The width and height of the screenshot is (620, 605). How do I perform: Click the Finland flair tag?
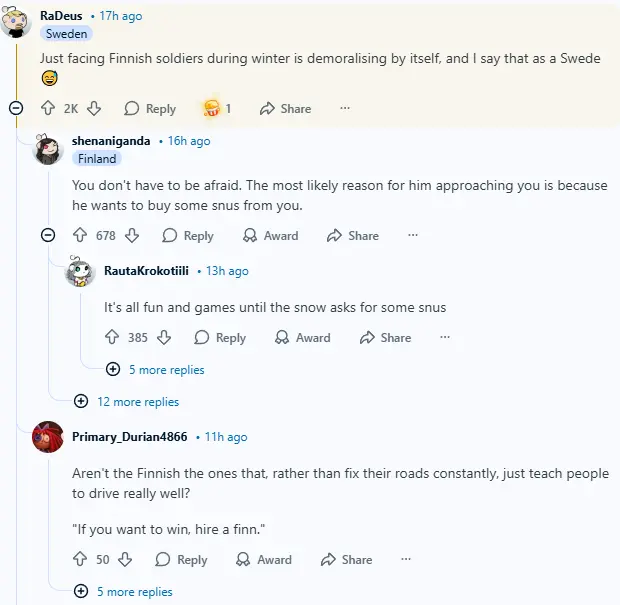tap(97, 158)
